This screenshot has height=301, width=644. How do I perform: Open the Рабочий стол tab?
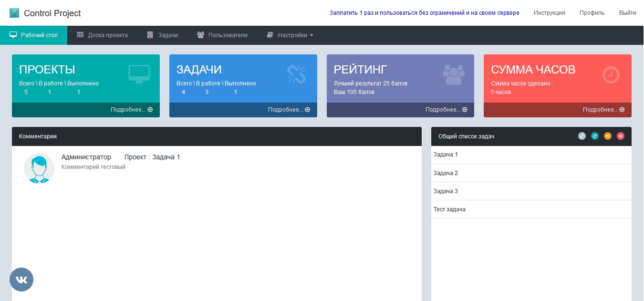click(x=33, y=35)
